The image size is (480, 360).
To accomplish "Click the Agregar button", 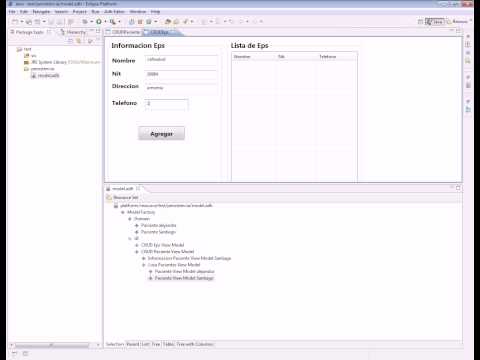I will pyautogui.click(x=161, y=134).
